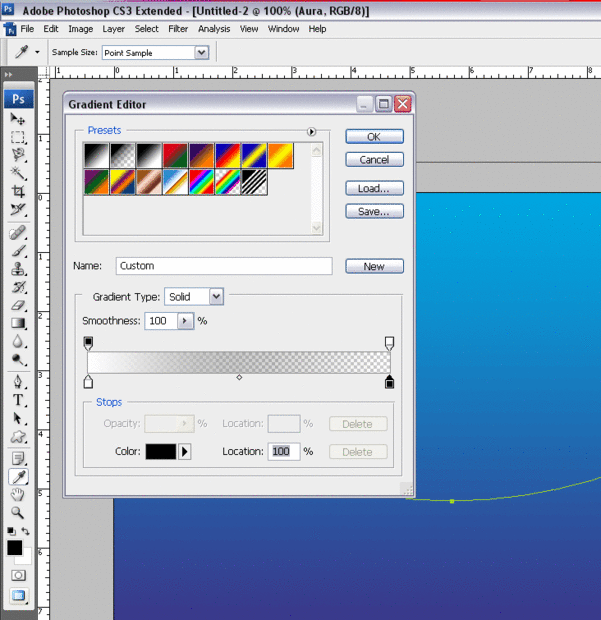Click the black stop Color swatch
The height and width of the screenshot is (620, 601).
pos(160,452)
